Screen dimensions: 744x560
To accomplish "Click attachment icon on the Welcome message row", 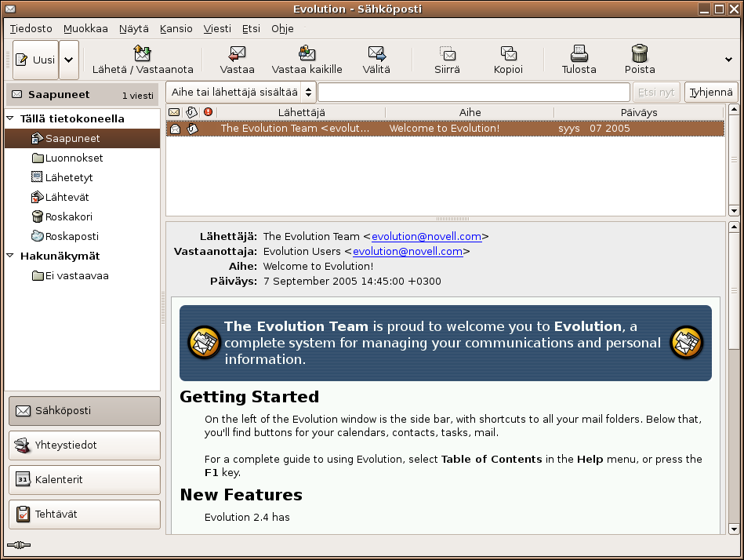I will click(193, 129).
